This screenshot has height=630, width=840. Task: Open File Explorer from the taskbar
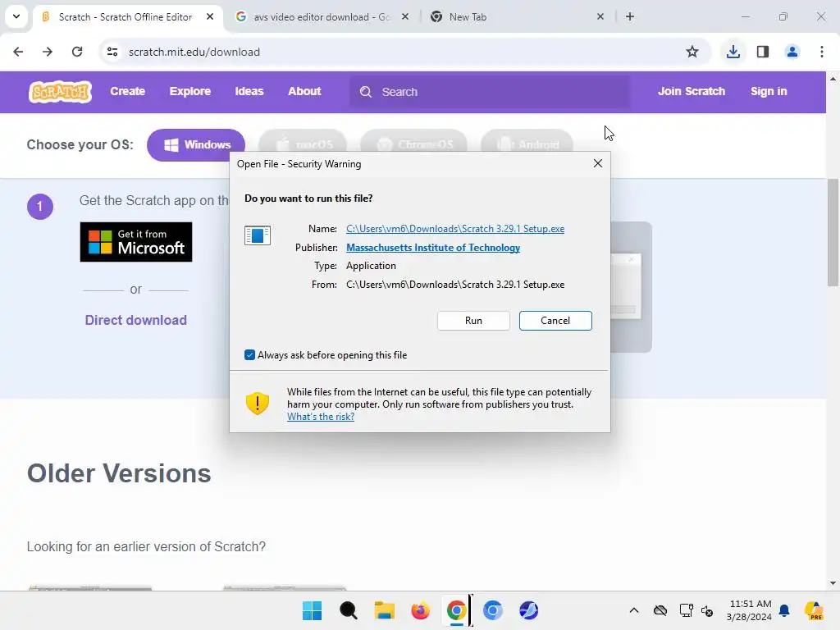[x=384, y=610]
